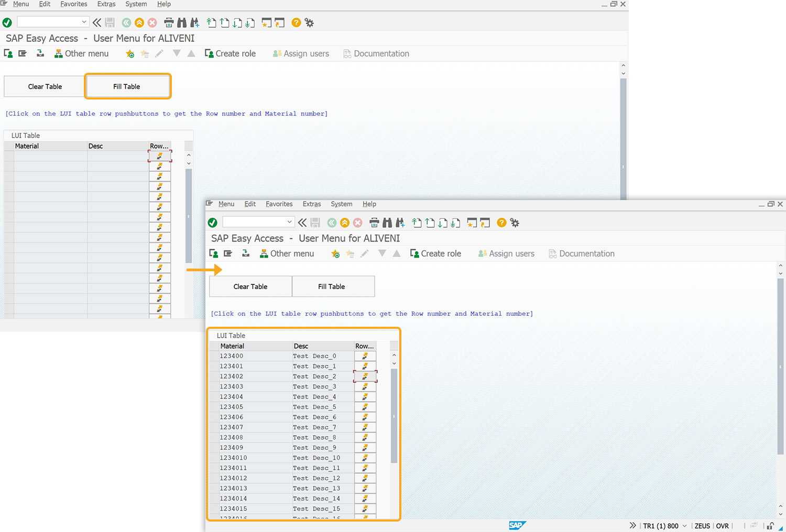Screen dimensions: 786x532
Task: Click the Print icon in back window toolbar
Action: pos(169,23)
